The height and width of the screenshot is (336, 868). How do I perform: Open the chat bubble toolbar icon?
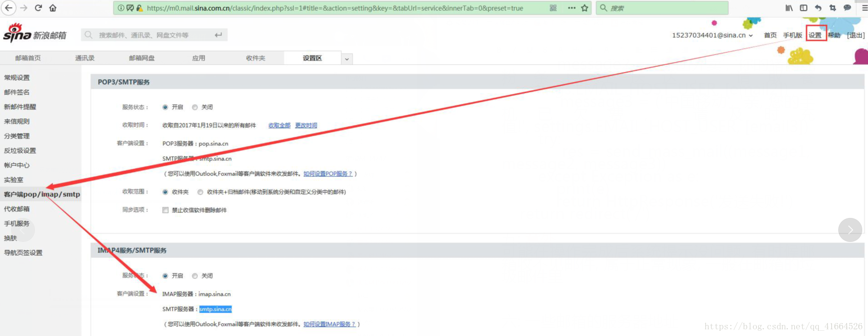point(847,8)
